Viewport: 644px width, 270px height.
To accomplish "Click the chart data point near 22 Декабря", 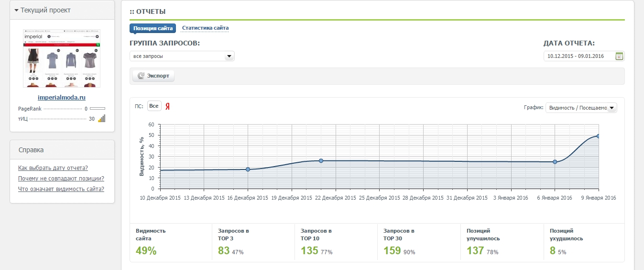I will point(321,161).
